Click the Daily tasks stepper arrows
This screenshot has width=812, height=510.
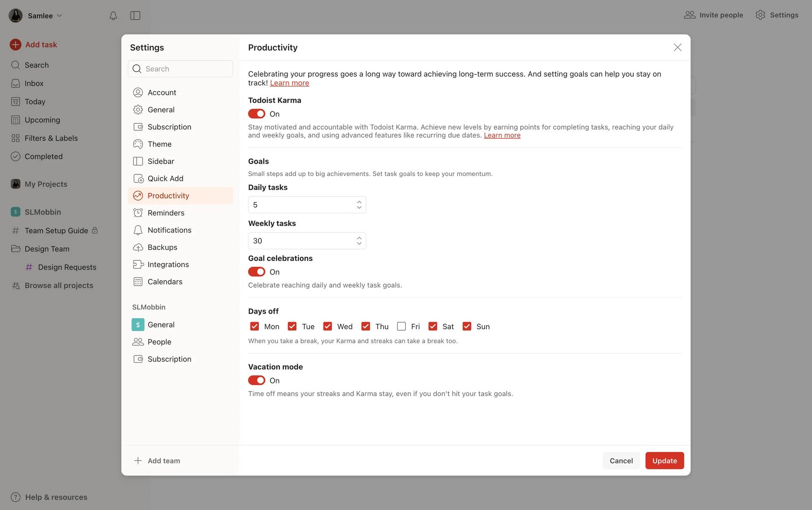tap(359, 205)
